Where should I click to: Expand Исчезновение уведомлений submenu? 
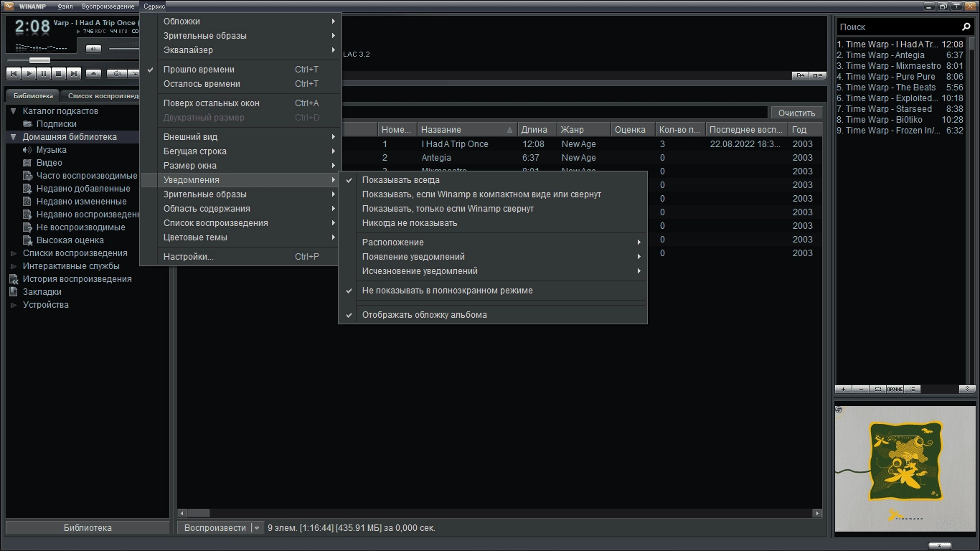coord(493,271)
